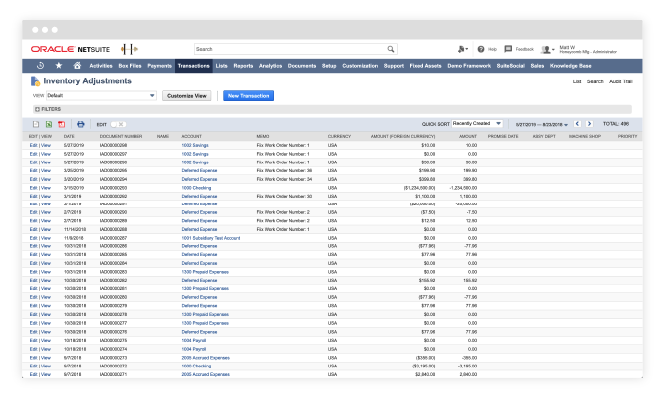Sort by the Promise Date column header

(x=503, y=137)
